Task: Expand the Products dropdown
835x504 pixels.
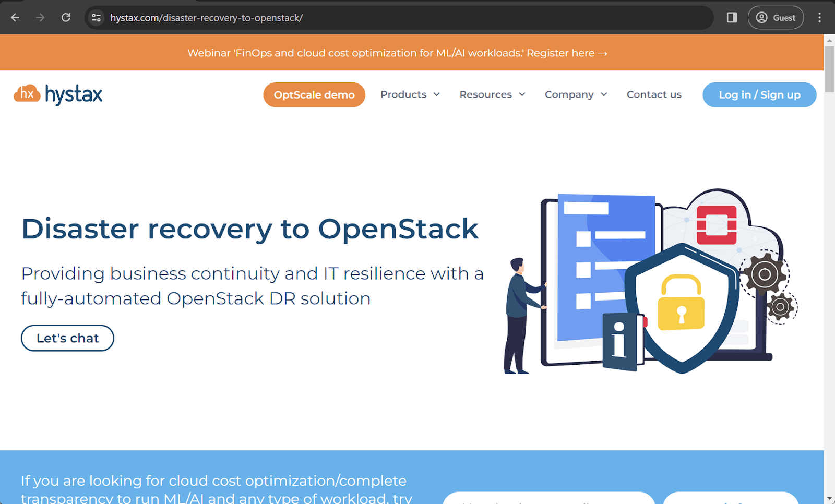Action: point(410,94)
